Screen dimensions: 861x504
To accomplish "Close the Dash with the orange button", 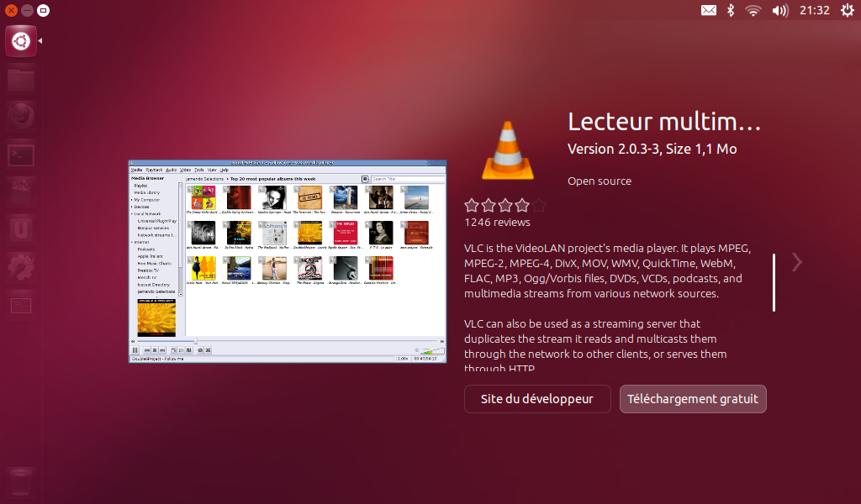I will click(x=11, y=10).
